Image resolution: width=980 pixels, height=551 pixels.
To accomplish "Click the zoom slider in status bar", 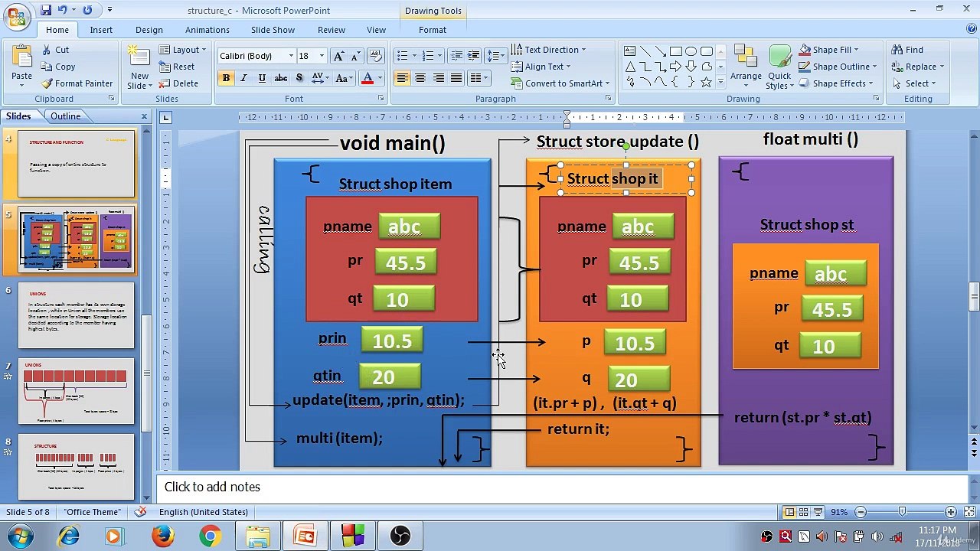I will (902, 512).
